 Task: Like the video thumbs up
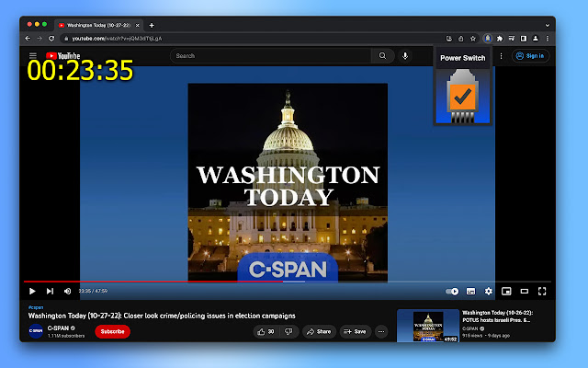point(266,331)
